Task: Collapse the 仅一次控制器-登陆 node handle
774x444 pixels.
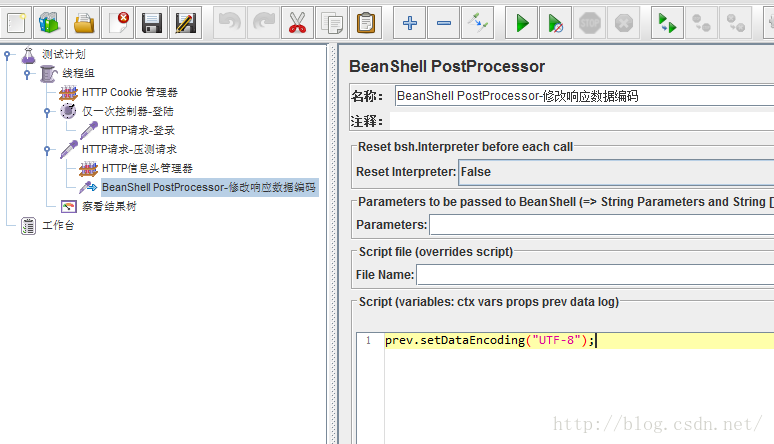Action: point(46,112)
